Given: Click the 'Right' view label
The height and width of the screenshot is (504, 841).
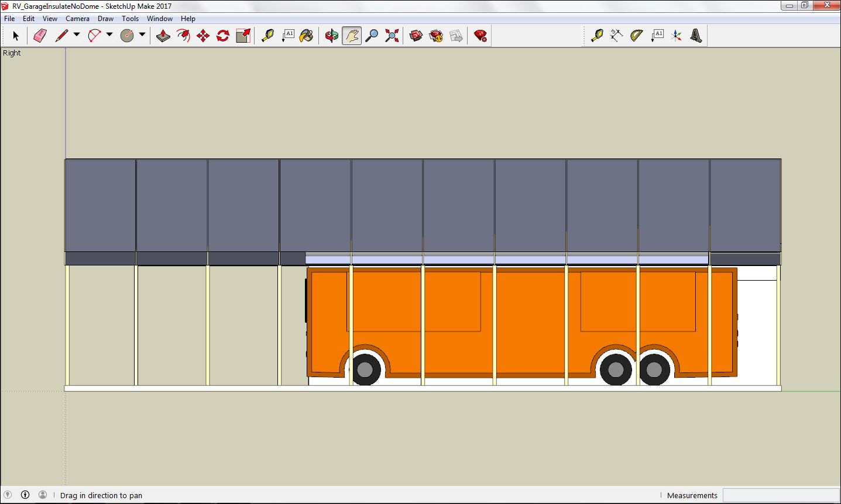Looking at the screenshot, I should [x=12, y=53].
